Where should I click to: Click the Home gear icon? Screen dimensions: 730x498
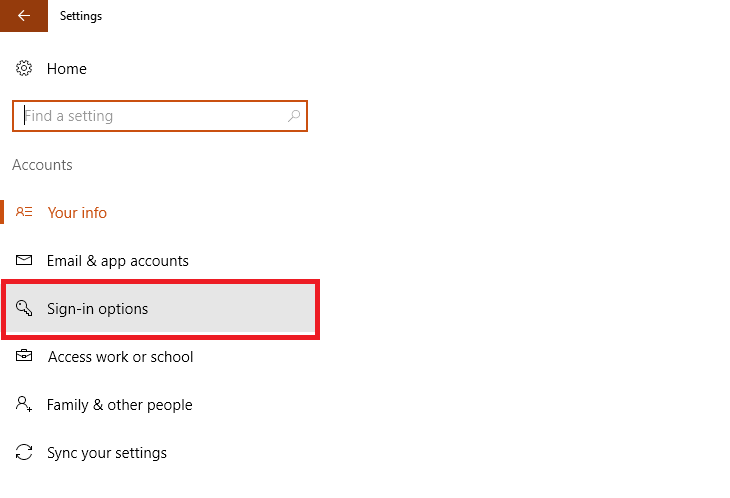(24, 69)
